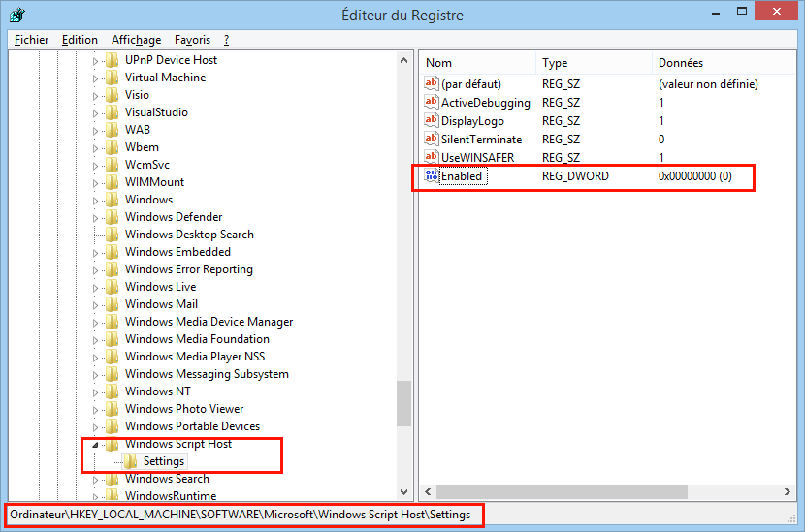Select the (par défaut) string value icon
The image size is (805, 532).
[x=432, y=83]
